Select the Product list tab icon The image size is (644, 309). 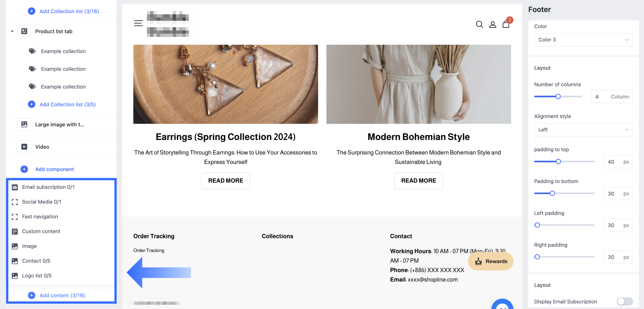(24, 31)
